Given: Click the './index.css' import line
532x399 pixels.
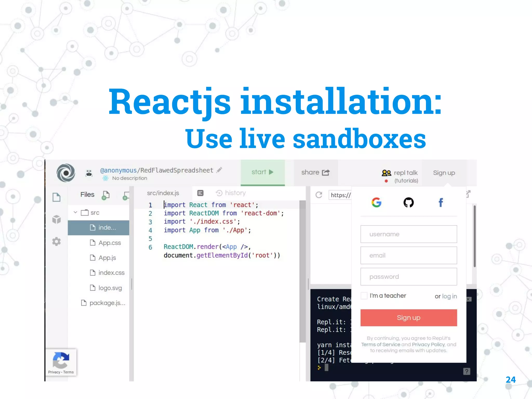Looking at the screenshot, I should [x=202, y=222].
